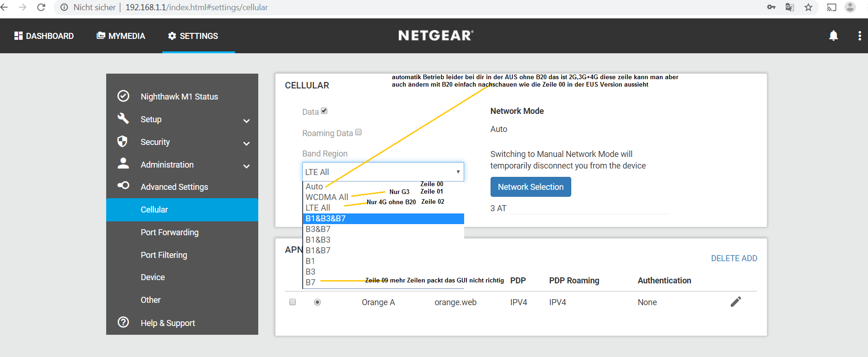Choose single B1 band option
868x357 pixels.
383,261
